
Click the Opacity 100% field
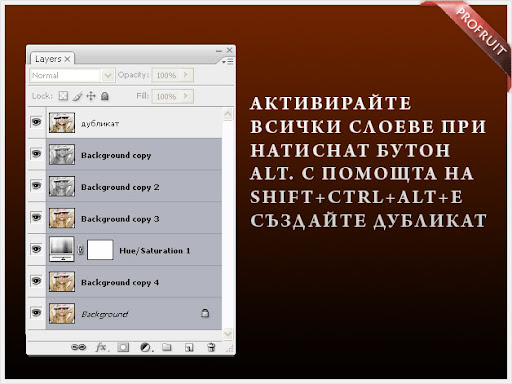(x=167, y=75)
